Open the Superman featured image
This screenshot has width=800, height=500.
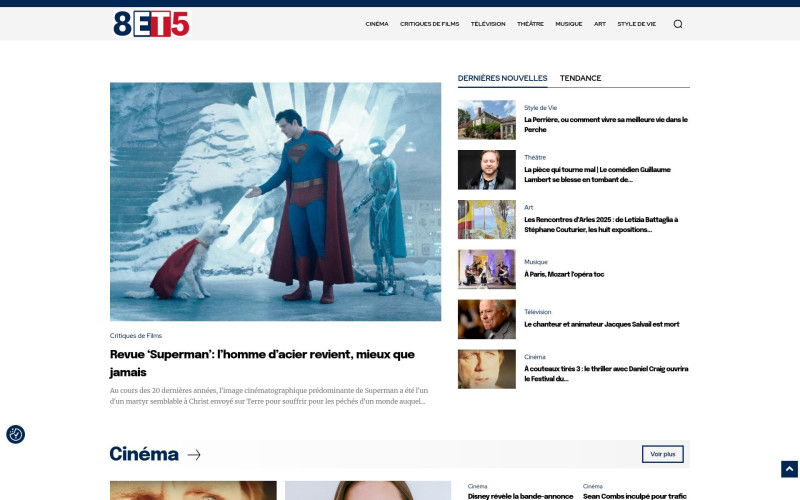(276, 202)
